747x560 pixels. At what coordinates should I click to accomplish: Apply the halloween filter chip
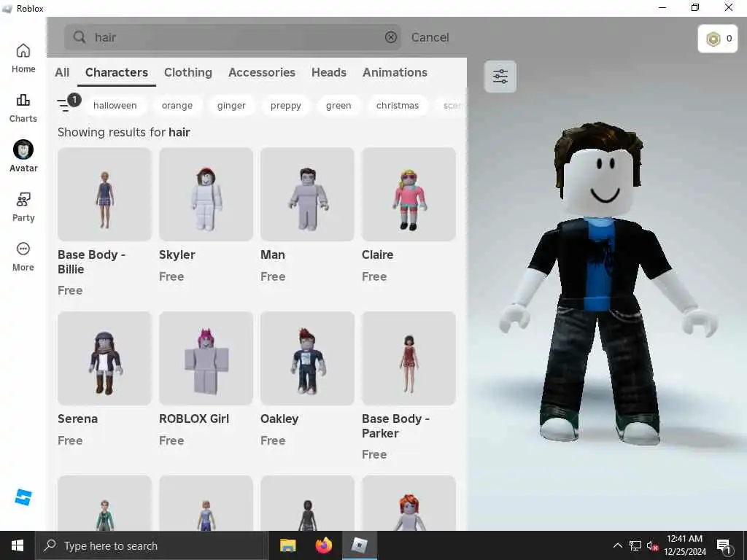[x=115, y=105]
